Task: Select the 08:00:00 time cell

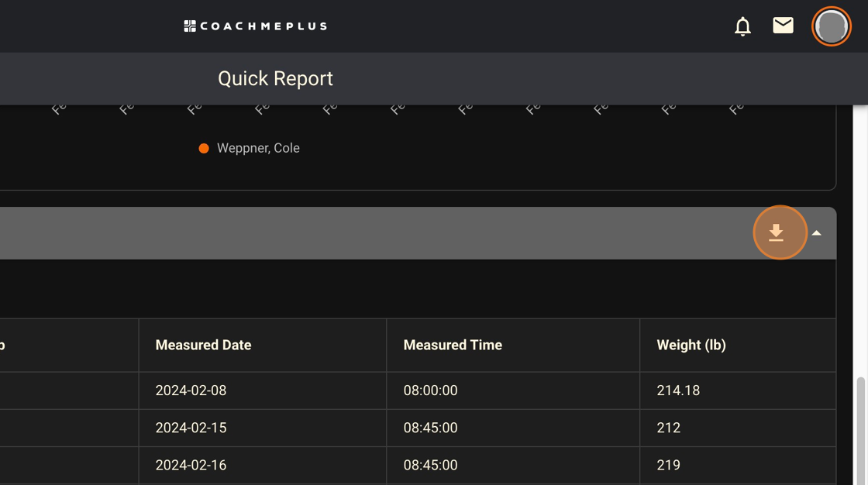Action: point(429,390)
